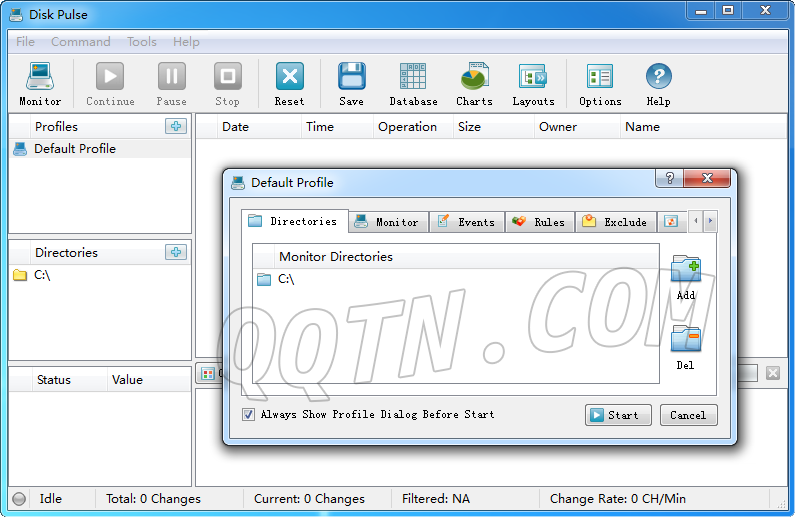The width and height of the screenshot is (796, 518).
Task: Open the Command menu
Action: pos(80,42)
